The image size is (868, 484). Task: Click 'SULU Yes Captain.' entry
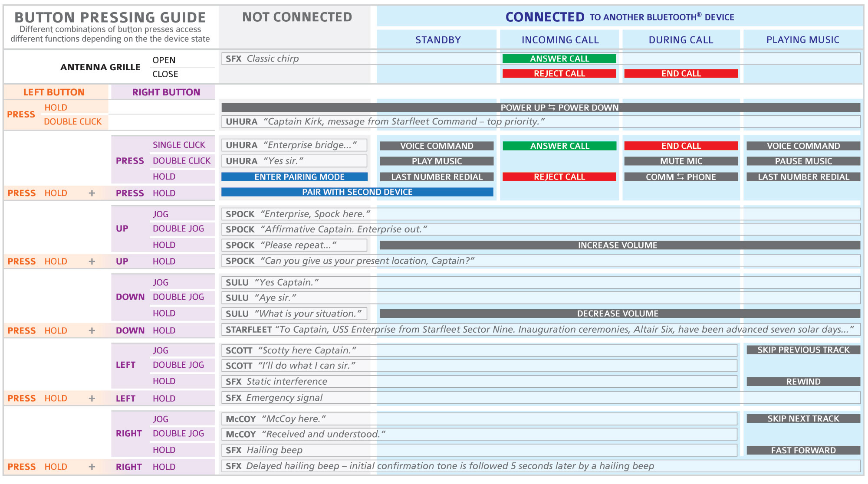click(x=541, y=282)
